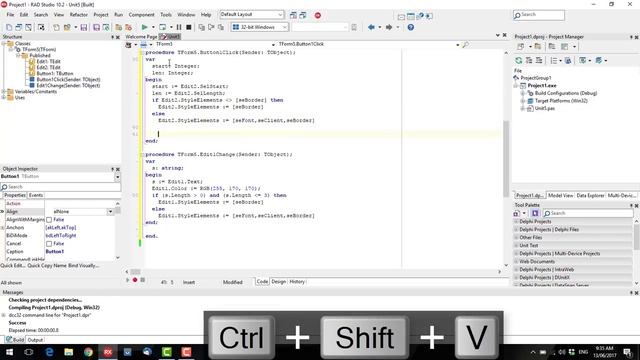Click Expand All icon in Project Manager toolbar

point(529,60)
